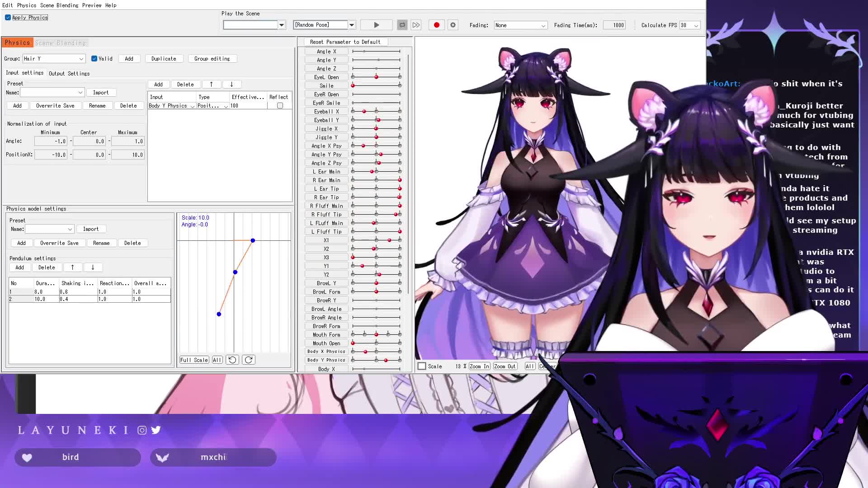
Task: Toggle the Scale checkbox in preview
Action: (422, 366)
